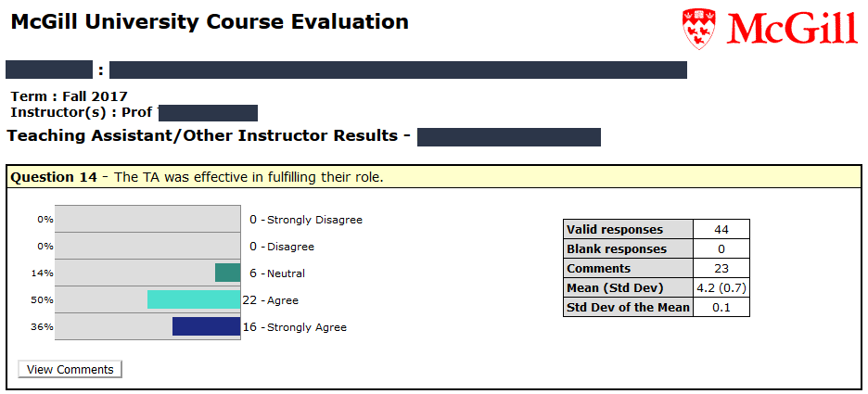
Task: Click the Valid responses value 44
Action: click(x=721, y=229)
